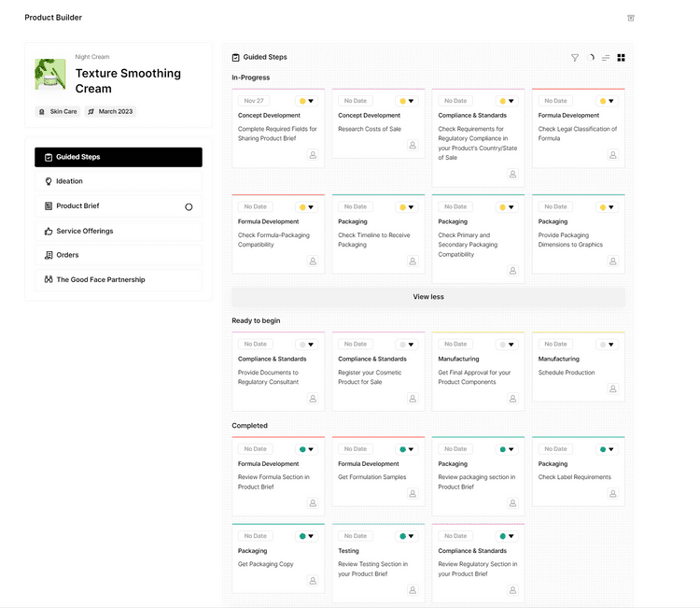700x608 pixels.
Task: Click the Nov 27 date on Concept Development card
Action: [x=254, y=101]
